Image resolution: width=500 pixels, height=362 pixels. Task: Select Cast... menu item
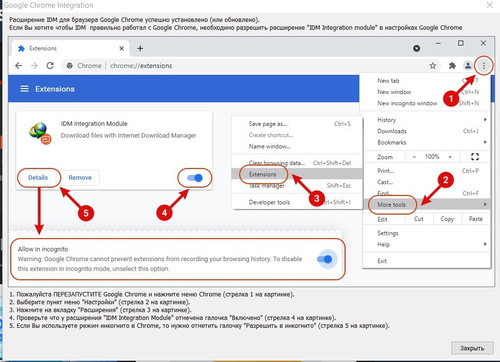pos(427,182)
